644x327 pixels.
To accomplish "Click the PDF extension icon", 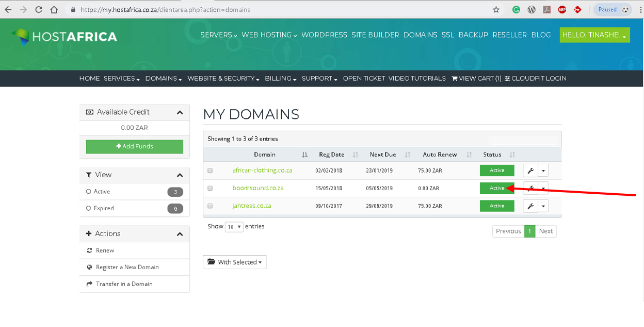I will [x=547, y=9].
